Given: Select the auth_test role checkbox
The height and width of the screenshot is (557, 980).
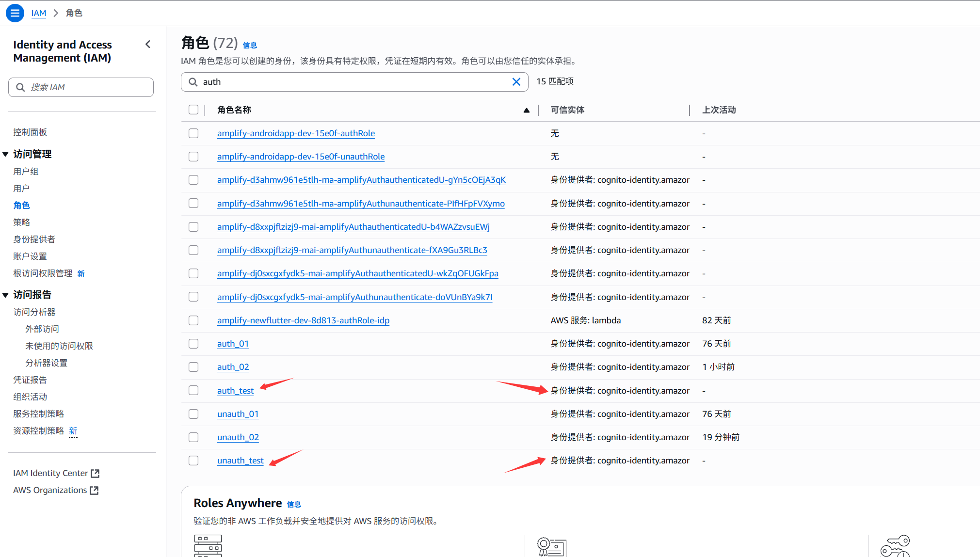Looking at the screenshot, I should [193, 390].
